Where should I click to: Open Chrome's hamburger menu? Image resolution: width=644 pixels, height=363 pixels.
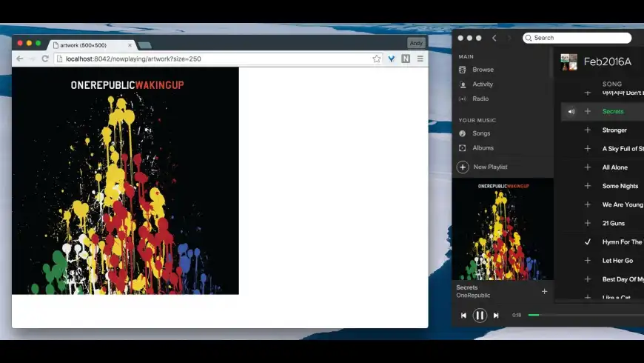point(420,59)
